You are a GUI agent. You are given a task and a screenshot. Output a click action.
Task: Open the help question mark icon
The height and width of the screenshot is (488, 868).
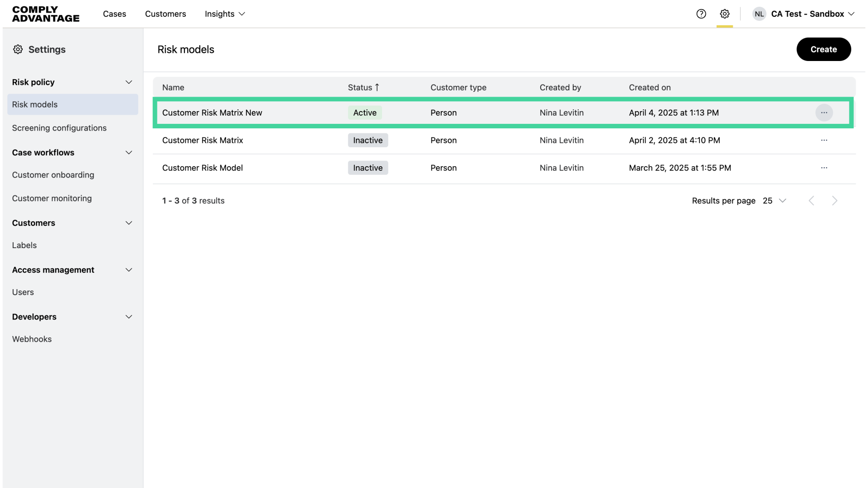click(701, 14)
